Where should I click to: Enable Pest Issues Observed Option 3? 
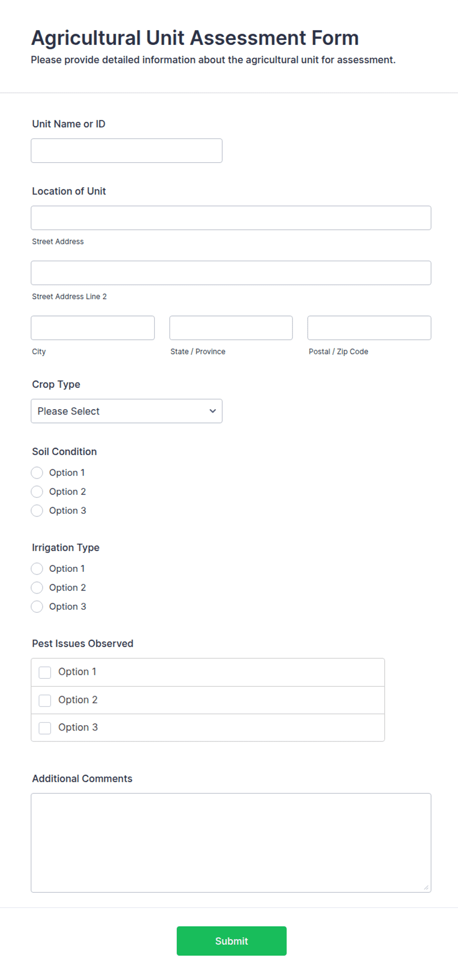[45, 728]
